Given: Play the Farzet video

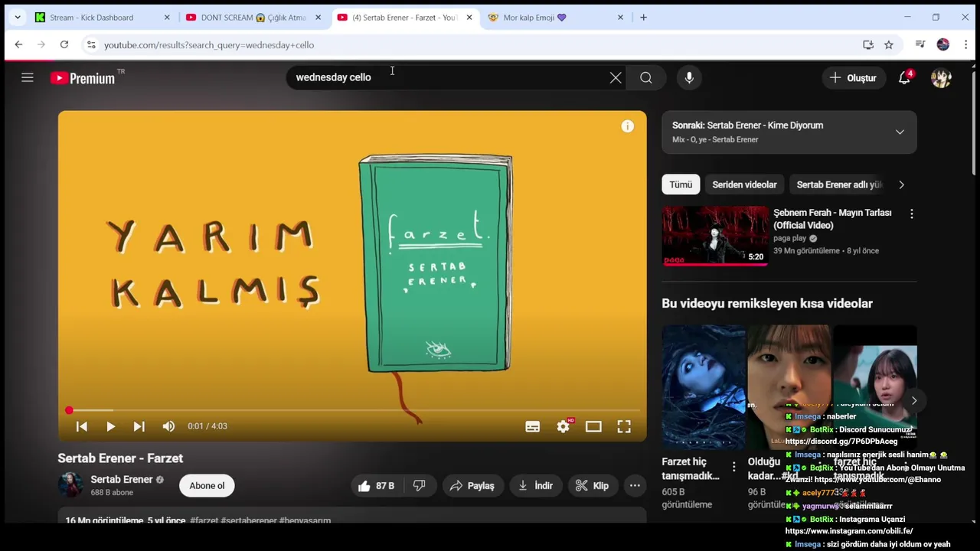Looking at the screenshot, I should coord(110,426).
